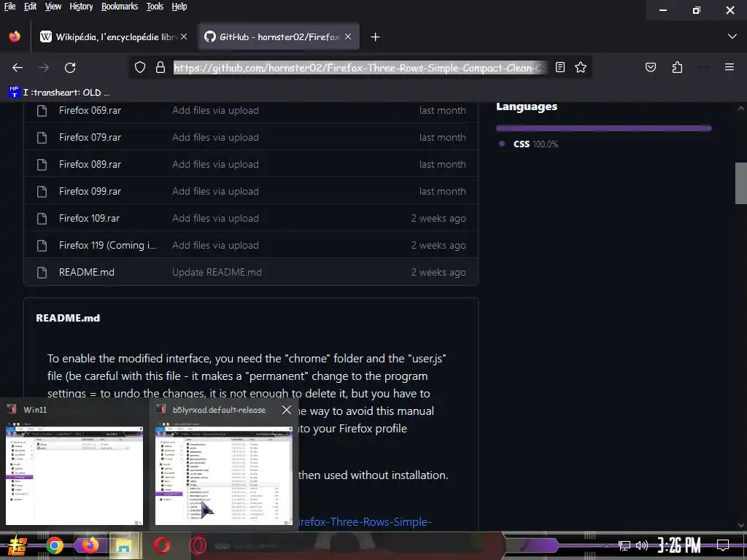
Task: Open the Tools menu
Action: pyautogui.click(x=155, y=6)
